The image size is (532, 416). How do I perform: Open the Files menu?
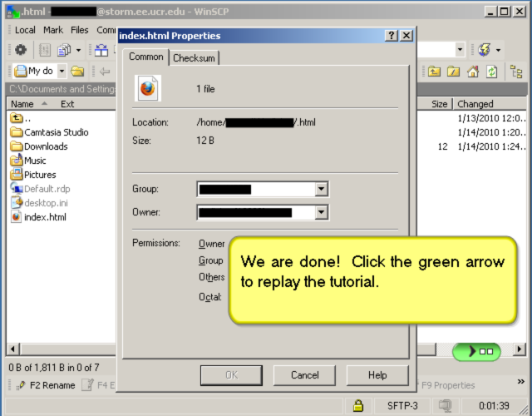tap(80, 30)
